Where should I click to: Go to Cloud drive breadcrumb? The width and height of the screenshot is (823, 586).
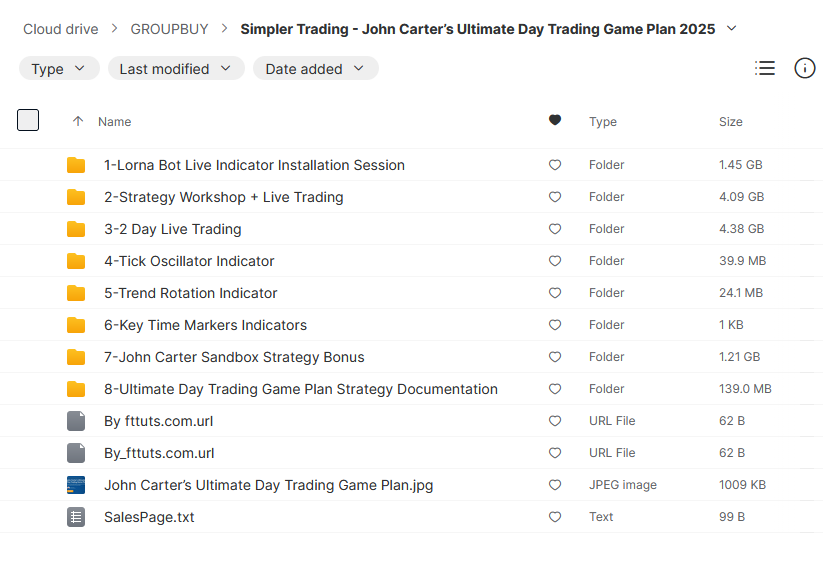60,29
